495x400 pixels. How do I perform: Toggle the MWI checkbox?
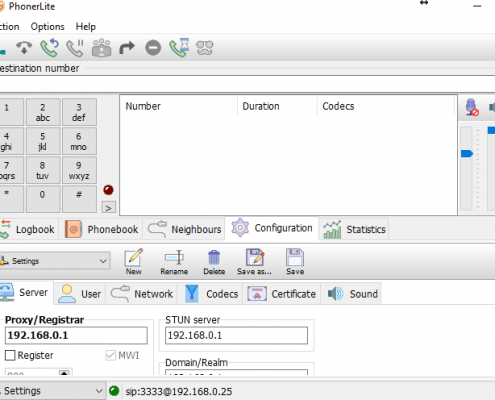pyautogui.click(x=110, y=355)
